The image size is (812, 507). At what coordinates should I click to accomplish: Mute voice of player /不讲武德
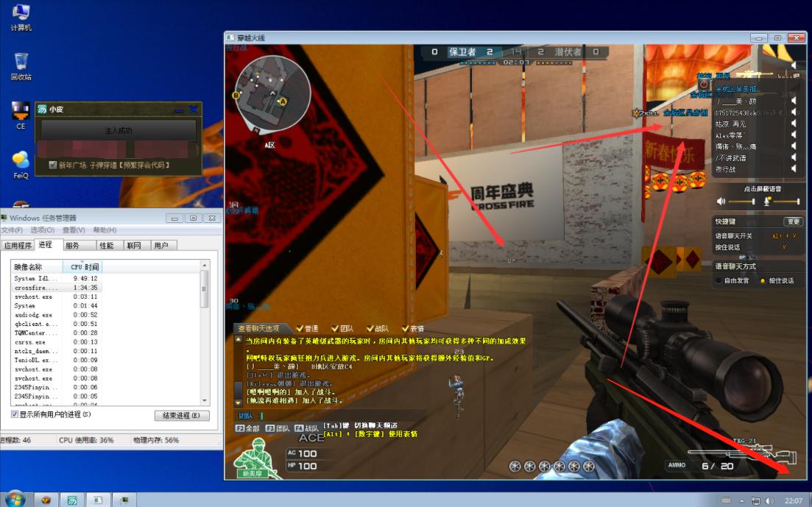(x=794, y=157)
